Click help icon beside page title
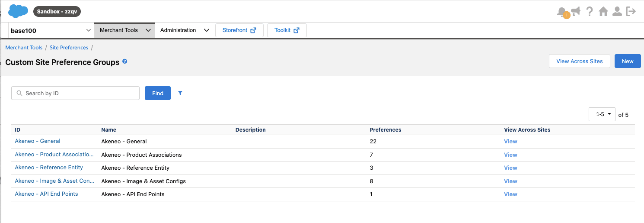644x223 pixels. 125,61
